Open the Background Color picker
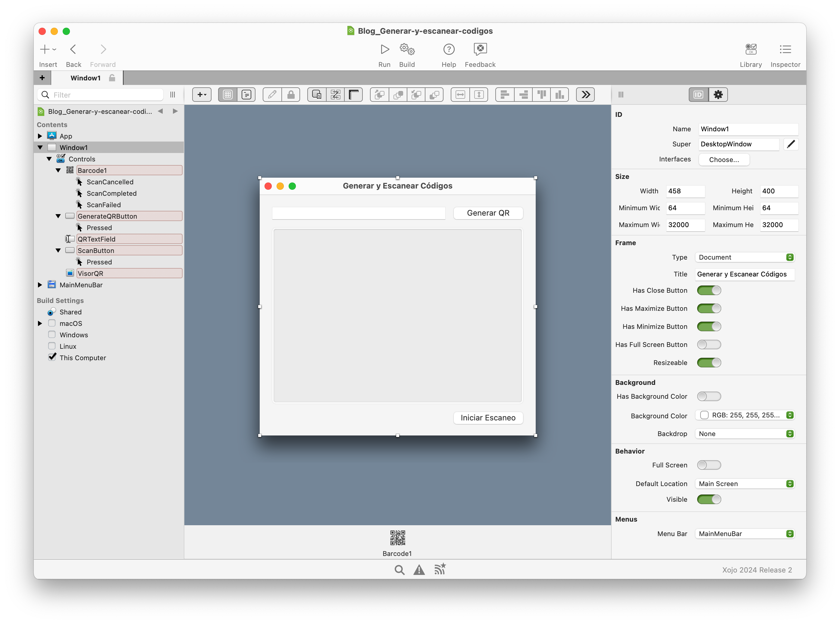Screen dimensions: 840x624 point(744,415)
